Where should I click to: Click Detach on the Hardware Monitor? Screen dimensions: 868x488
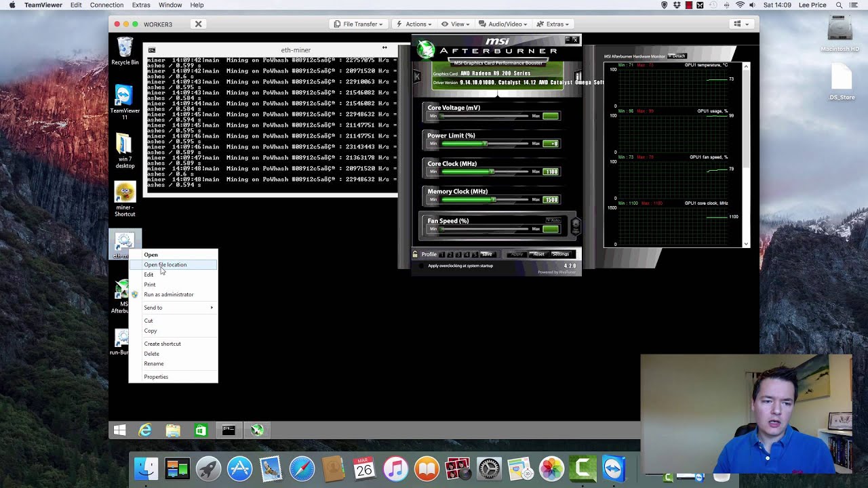point(678,56)
